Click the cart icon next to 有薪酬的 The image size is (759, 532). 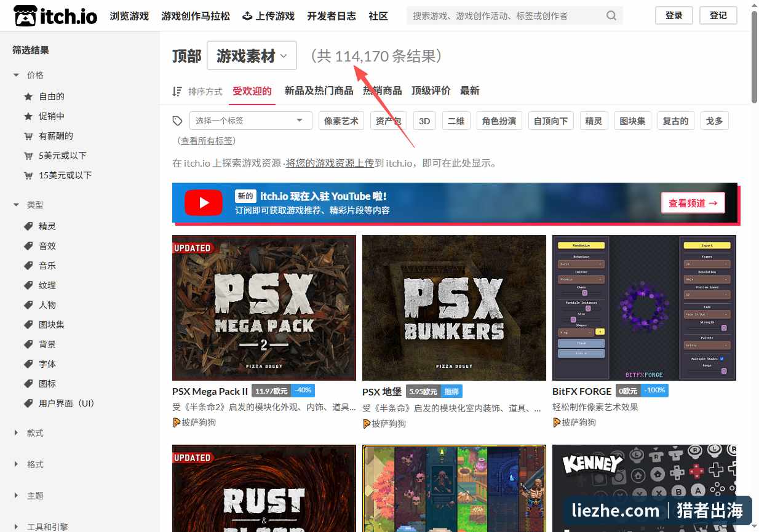[x=28, y=136]
